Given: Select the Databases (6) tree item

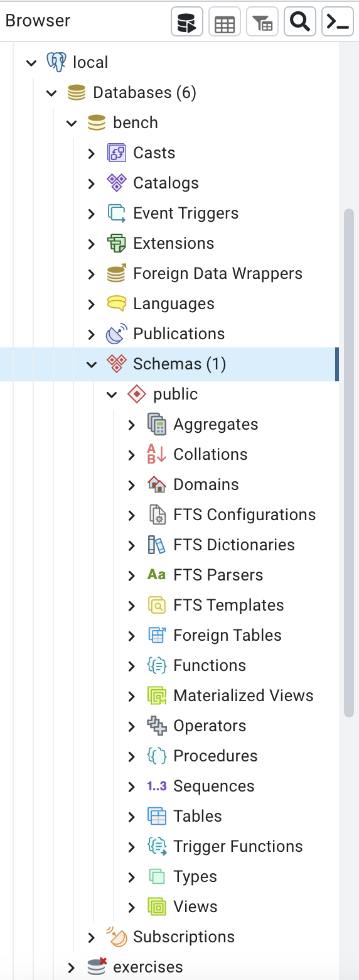Looking at the screenshot, I should (144, 92).
